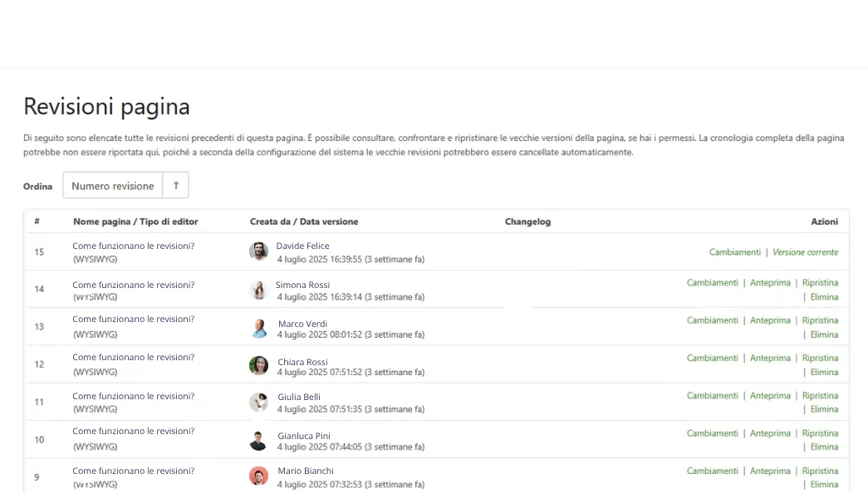Image resolution: width=868 pixels, height=493 pixels.
Task: Restore revision 14 with Ripristina
Action: coord(820,283)
